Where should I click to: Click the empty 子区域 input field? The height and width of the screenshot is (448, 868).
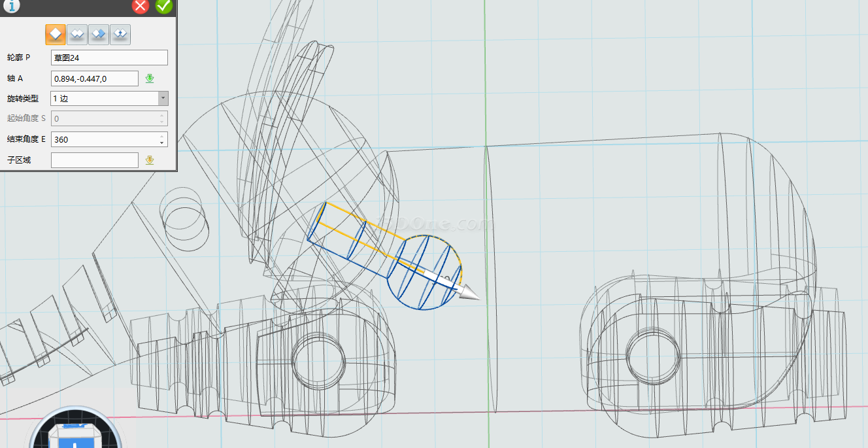click(x=94, y=160)
